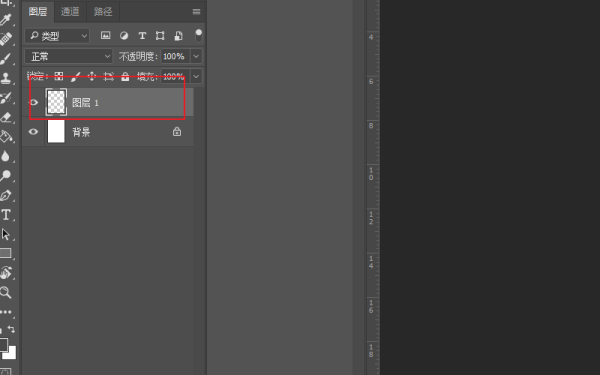Screen dimensions: 600x375
Task: Select the Horizontal Type tool
Action: click(x=6, y=215)
